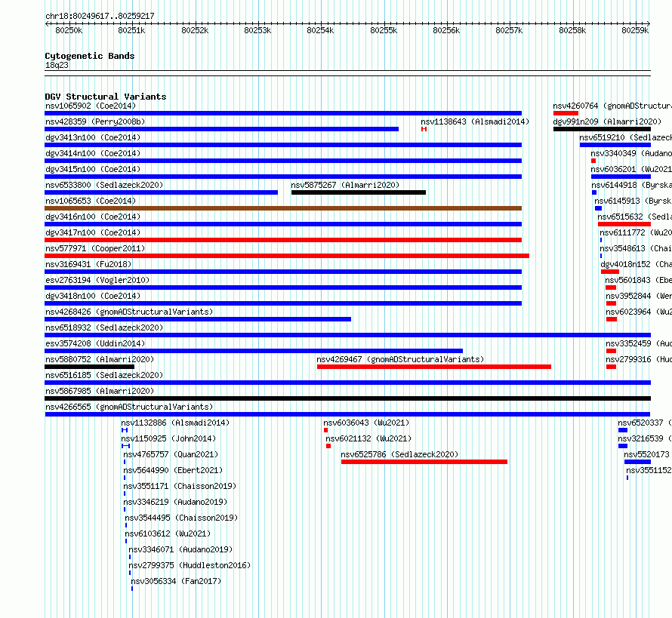Select the nsv5880752 (Almarri2020) label

[100, 359]
